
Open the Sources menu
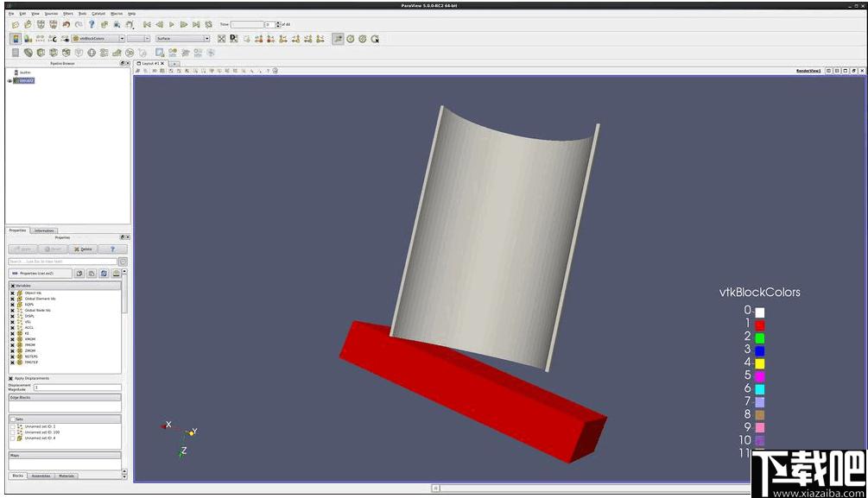coord(51,13)
